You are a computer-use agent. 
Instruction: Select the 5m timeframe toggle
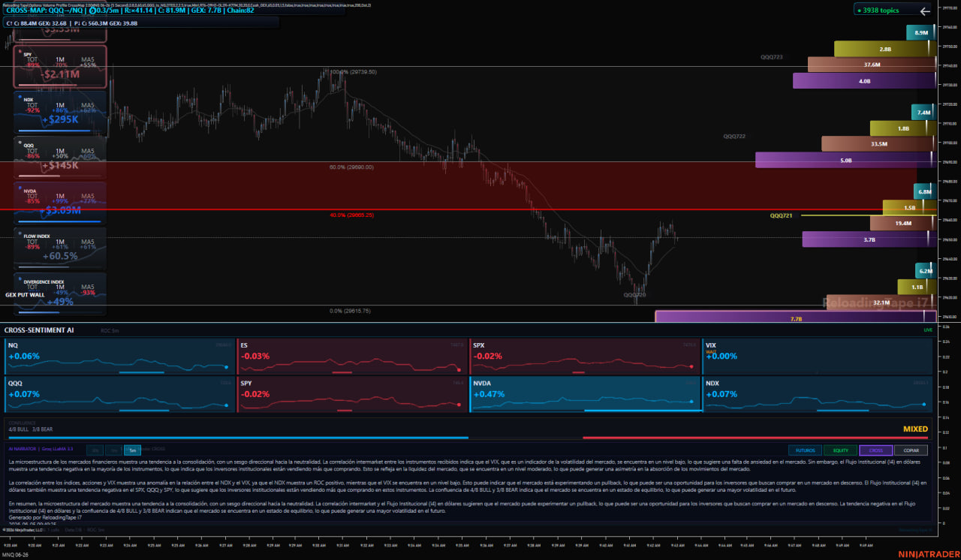click(132, 450)
